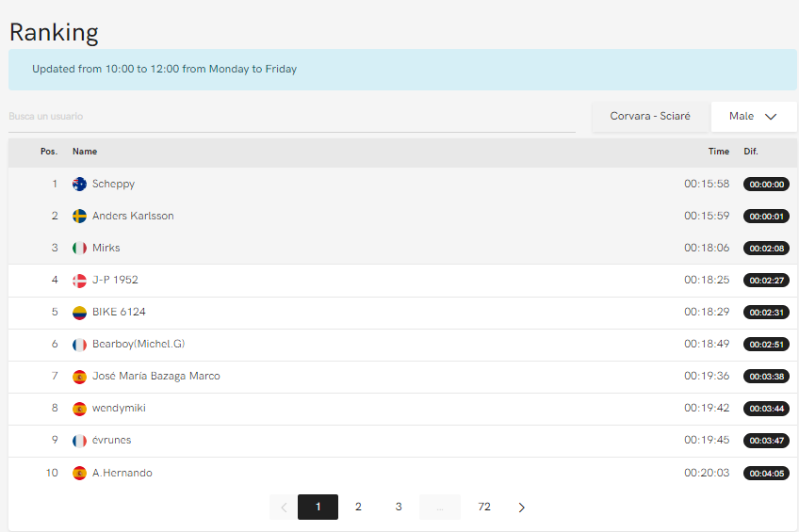
Task: Click the 'Busca un usuario' search field
Action: coord(292,117)
